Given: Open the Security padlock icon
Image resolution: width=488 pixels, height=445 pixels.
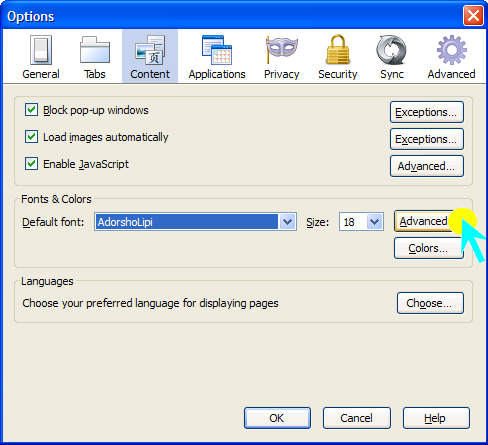Looking at the screenshot, I should coord(338,49).
